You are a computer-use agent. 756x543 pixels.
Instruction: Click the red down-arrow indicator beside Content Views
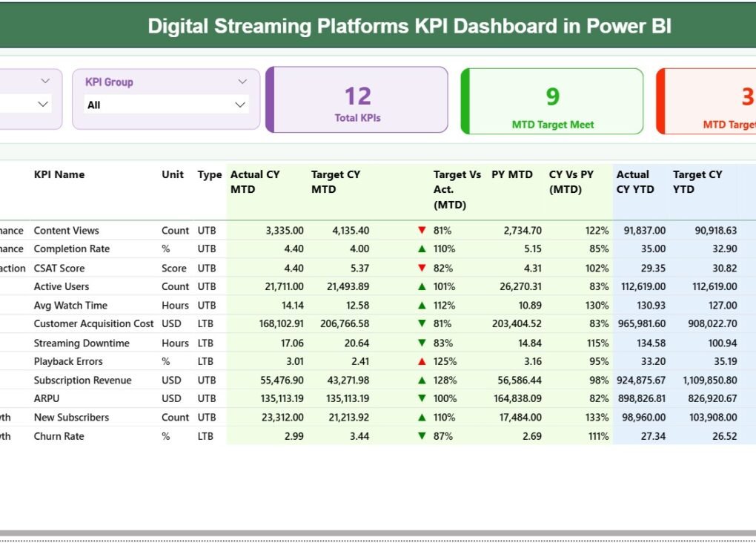422,230
